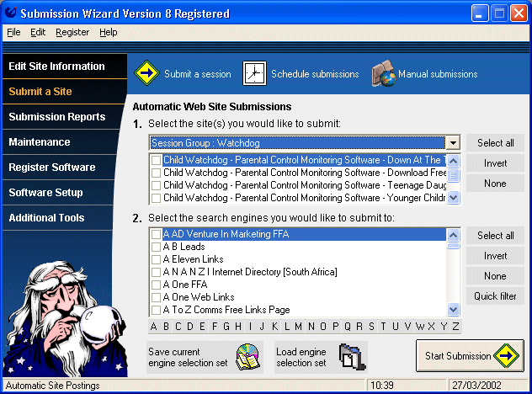Go to Edit Site Information section
This screenshot has height=394, width=532.
click(65, 67)
